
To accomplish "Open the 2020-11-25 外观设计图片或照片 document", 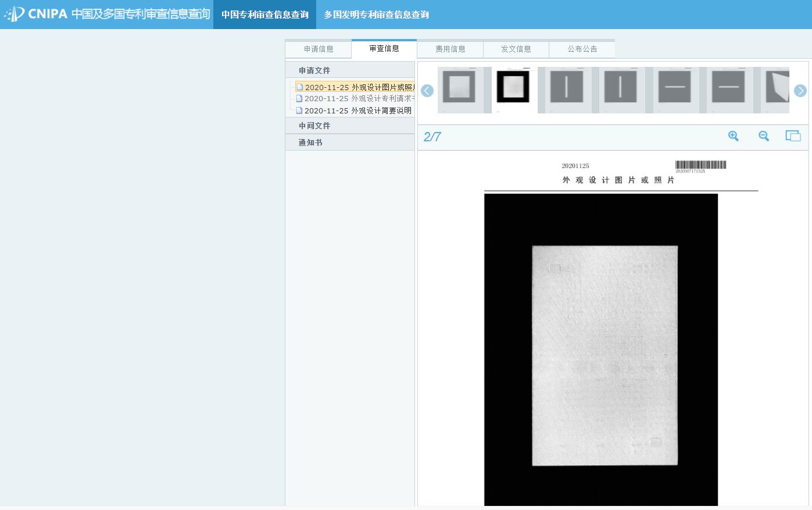I will (359, 87).
